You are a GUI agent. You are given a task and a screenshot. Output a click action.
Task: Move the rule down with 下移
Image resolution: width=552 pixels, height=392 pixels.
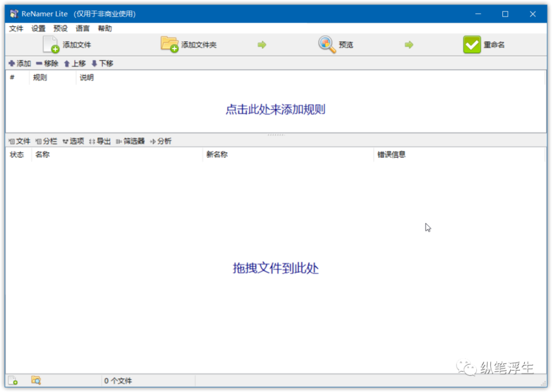pos(102,63)
